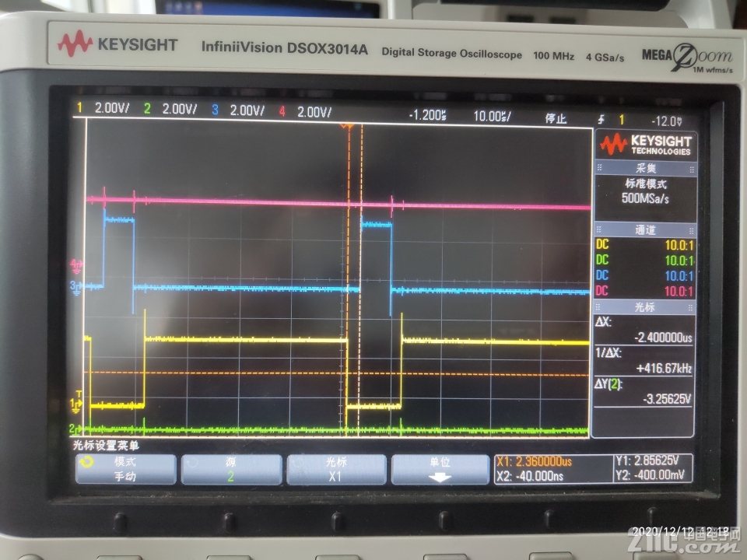Click the Keysight logo on the bezel
Image resolution: width=747 pixels, height=560 pixels.
coord(117,44)
